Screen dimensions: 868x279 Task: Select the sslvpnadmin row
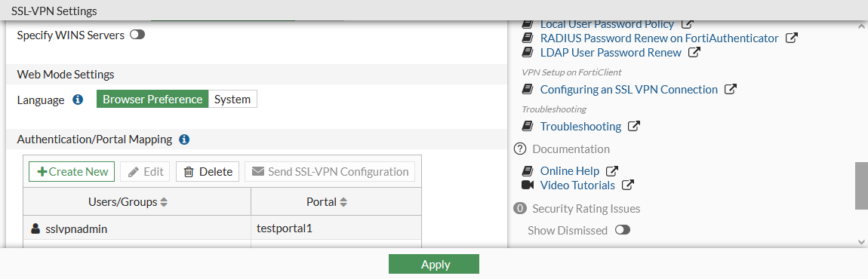222,228
